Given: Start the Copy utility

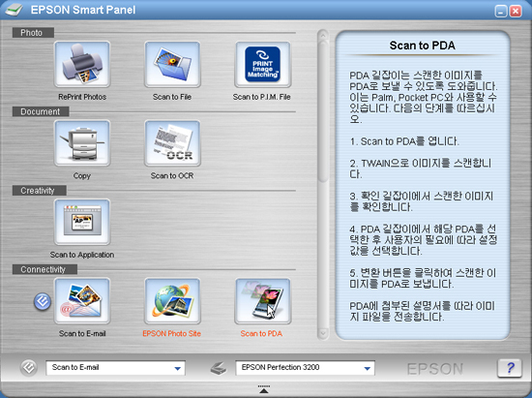Looking at the screenshot, I should (x=82, y=143).
